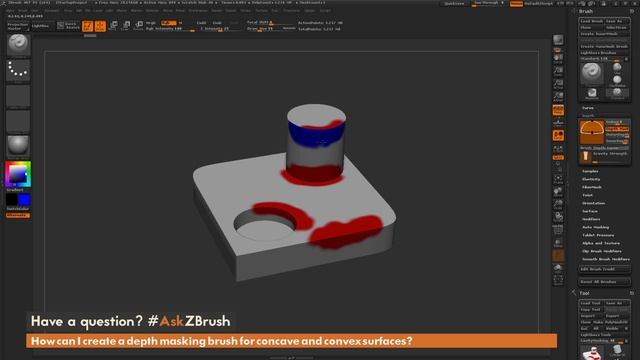Screen dimensions: 640x360
Task: Select the blue main color swatch
Action: pyautogui.click(x=24, y=200)
